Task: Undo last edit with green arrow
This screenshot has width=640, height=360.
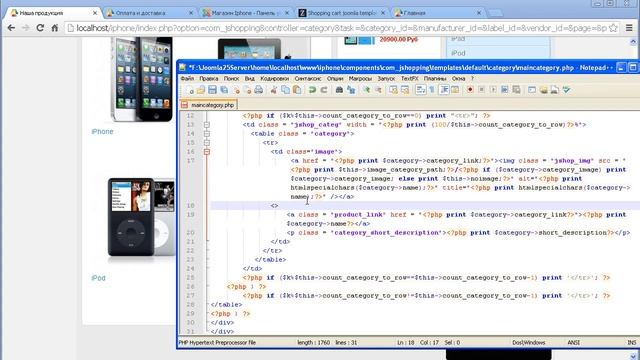Action: [x=312, y=90]
